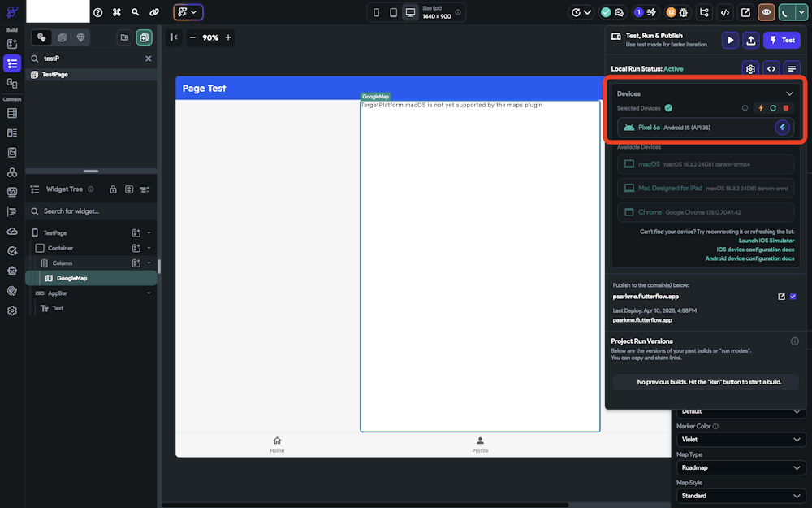812x508 pixels.
Task: Select the tablet canvas size
Action: tap(393, 12)
